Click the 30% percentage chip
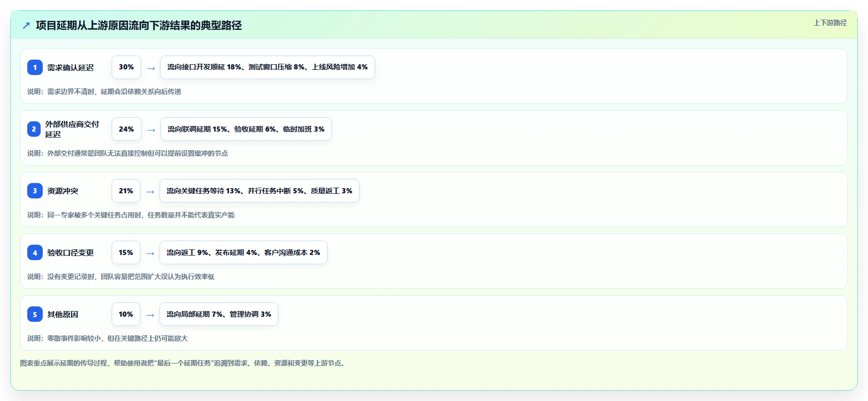The image size is (868, 401). [x=126, y=67]
